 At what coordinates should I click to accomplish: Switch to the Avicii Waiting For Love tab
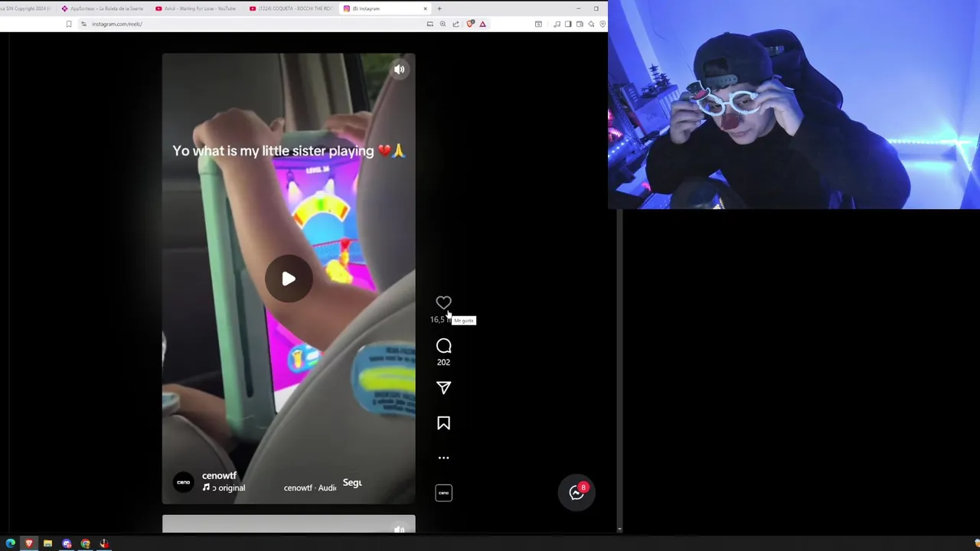click(x=196, y=8)
